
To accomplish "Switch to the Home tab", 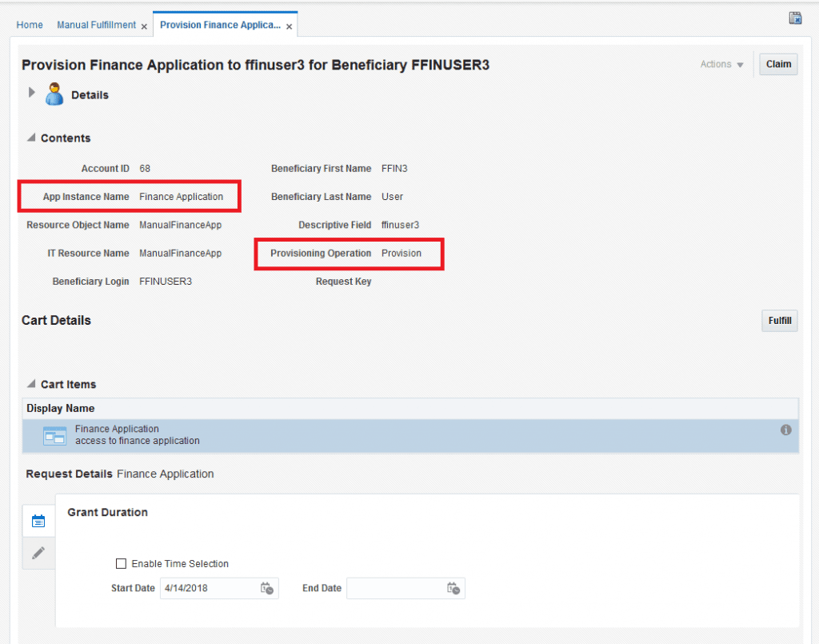I will tap(30, 26).
